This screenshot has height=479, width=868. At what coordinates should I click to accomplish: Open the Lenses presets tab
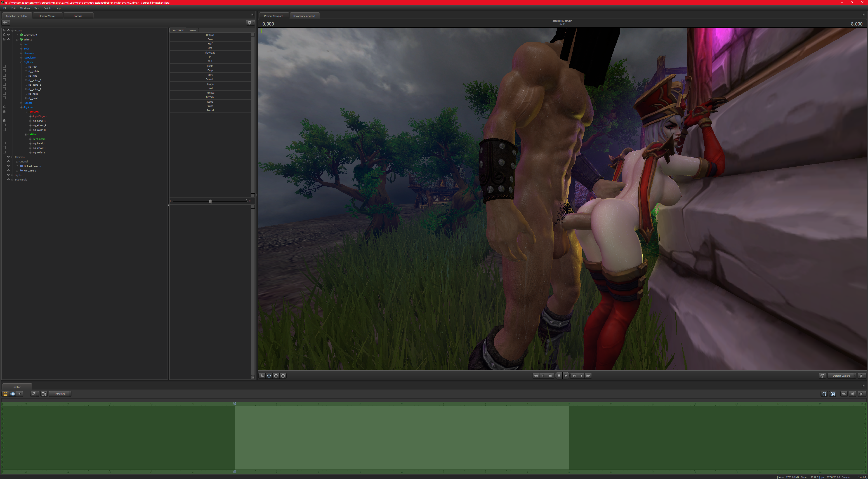pyautogui.click(x=192, y=30)
